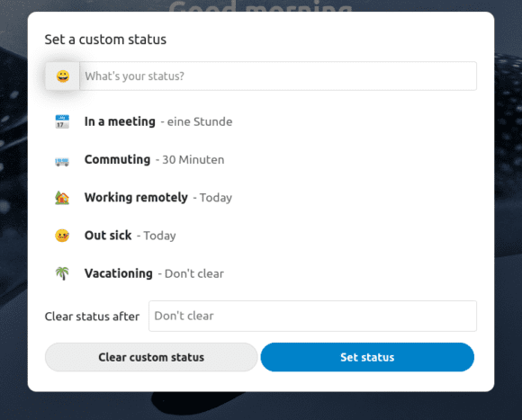Click the eine Stunde duration text
Image resolution: width=522 pixels, height=420 pixels.
200,121
